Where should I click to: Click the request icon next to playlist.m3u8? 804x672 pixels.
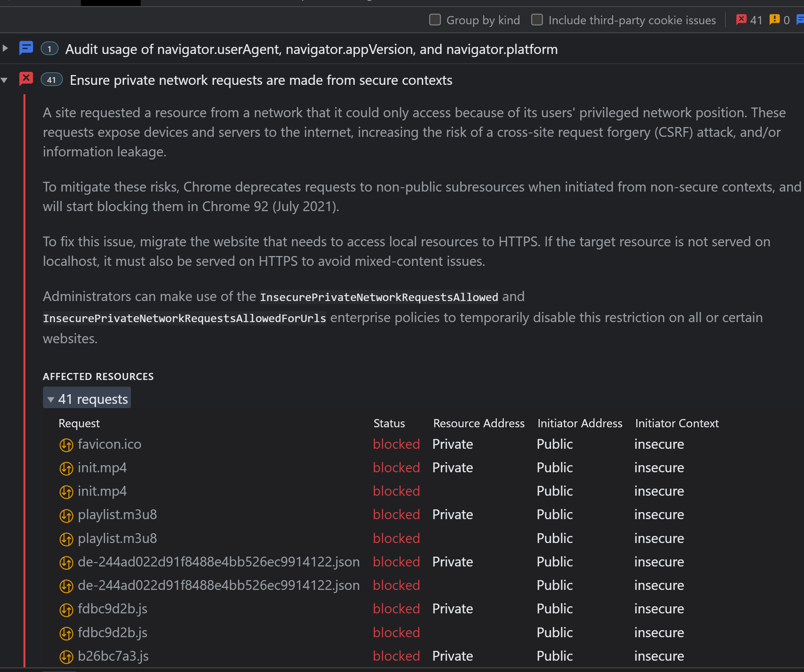pyautogui.click(x=66, y=515)
